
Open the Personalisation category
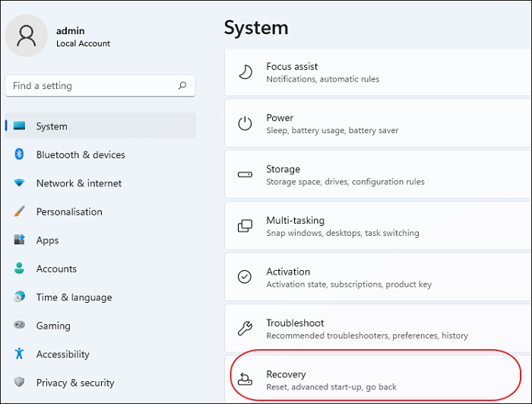click(69, 212)
